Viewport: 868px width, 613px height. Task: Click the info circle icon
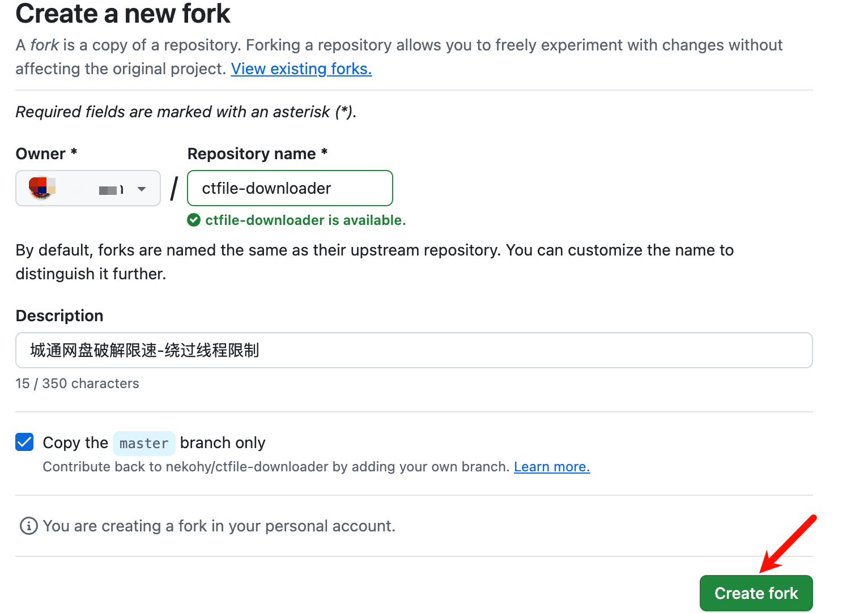pyautogui.click(x=29, y=526)
